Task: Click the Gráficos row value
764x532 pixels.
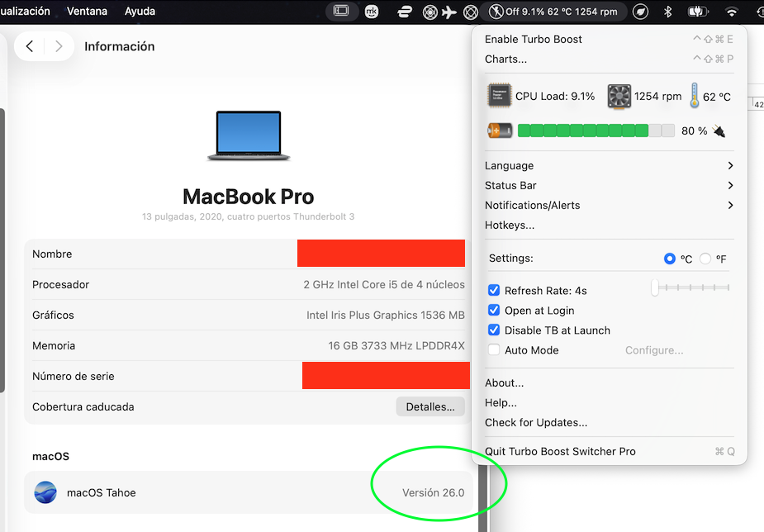Action: (386, 316)
